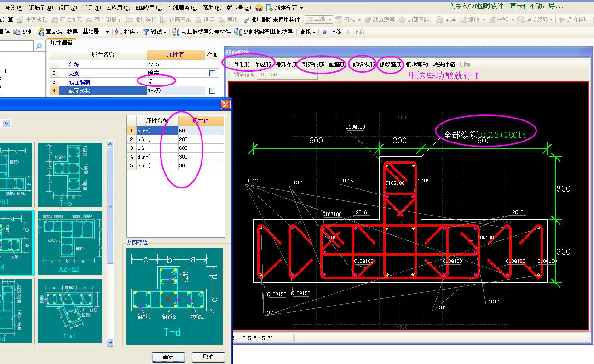Open the 在线服务 menu

tap(182, 8)
